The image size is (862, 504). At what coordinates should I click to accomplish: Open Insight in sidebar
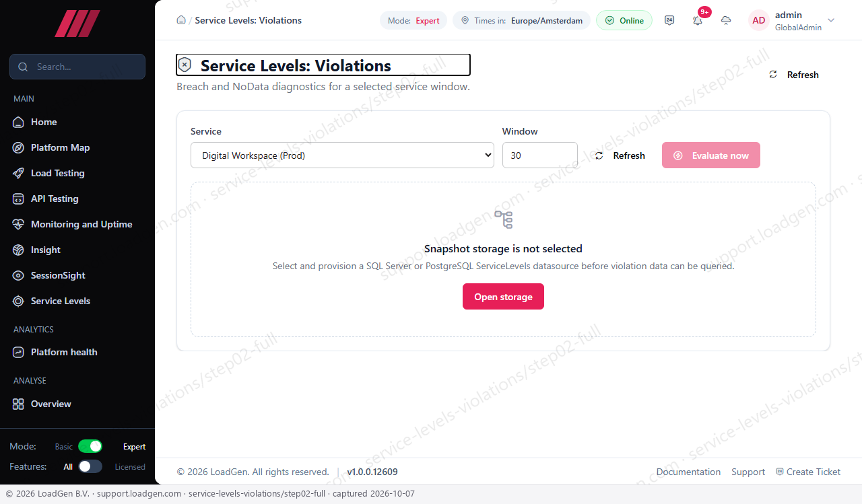(77, 250)
